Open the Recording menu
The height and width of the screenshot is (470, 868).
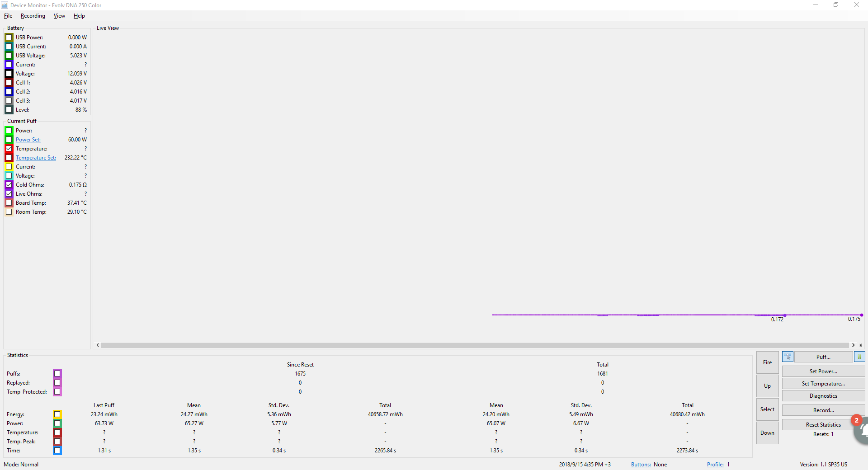click(33, 16)
